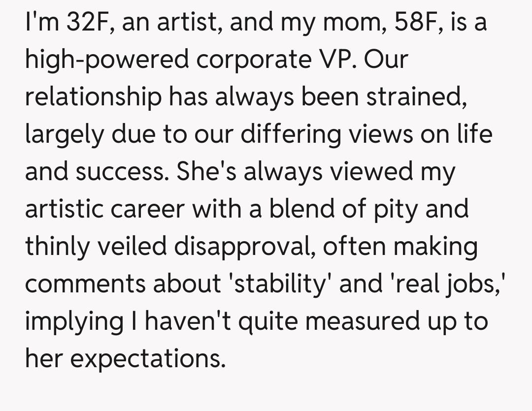The image size is (532, 411).
Task: Click the "58F" age text
Action: click(407, 23)
